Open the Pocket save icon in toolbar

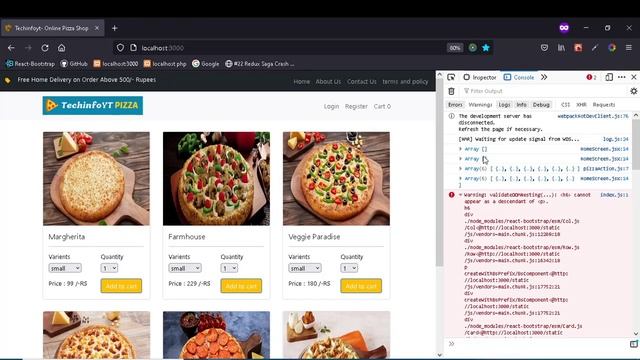544,48
